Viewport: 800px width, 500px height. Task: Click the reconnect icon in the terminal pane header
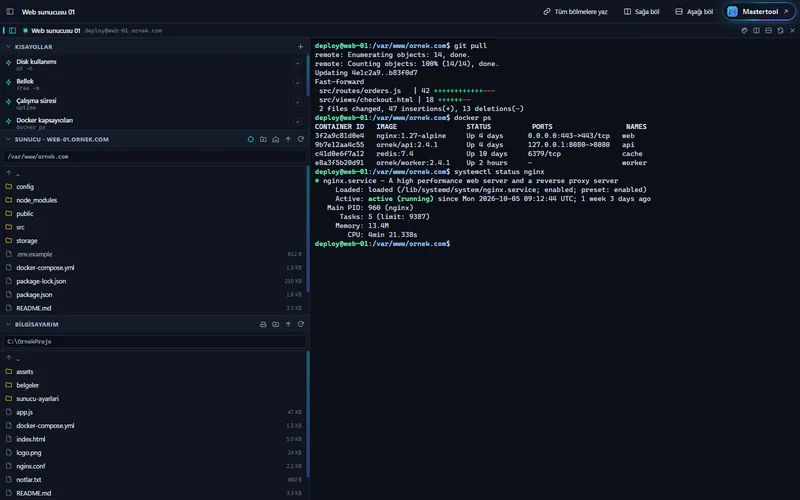[780, 31]
